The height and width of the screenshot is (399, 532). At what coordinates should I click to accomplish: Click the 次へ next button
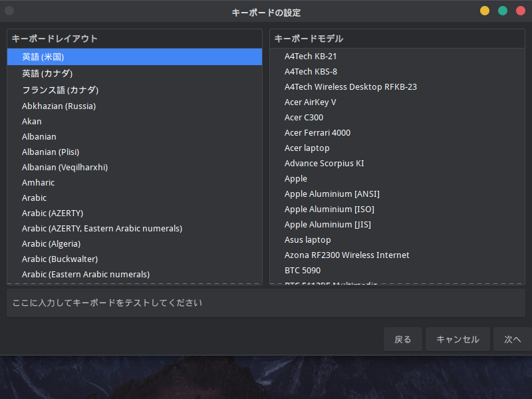pos(512,339)
